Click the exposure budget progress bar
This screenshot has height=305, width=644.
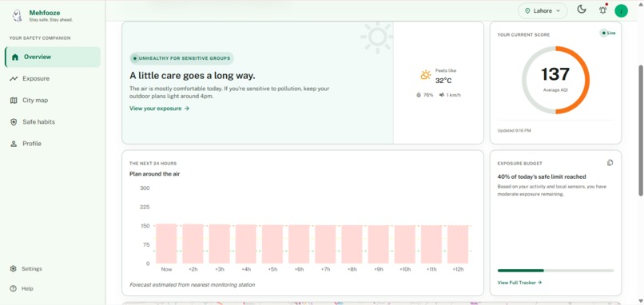(x=555, y=271)
